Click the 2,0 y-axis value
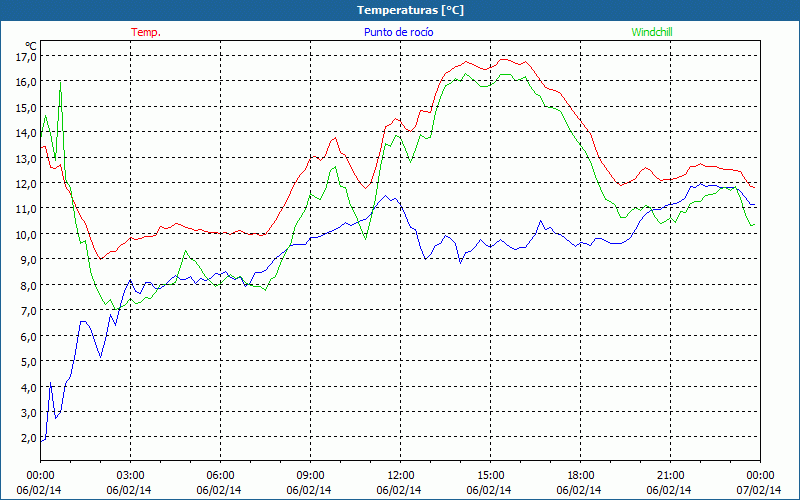This screenshot has width=800, height=500. tap(28, 438)
